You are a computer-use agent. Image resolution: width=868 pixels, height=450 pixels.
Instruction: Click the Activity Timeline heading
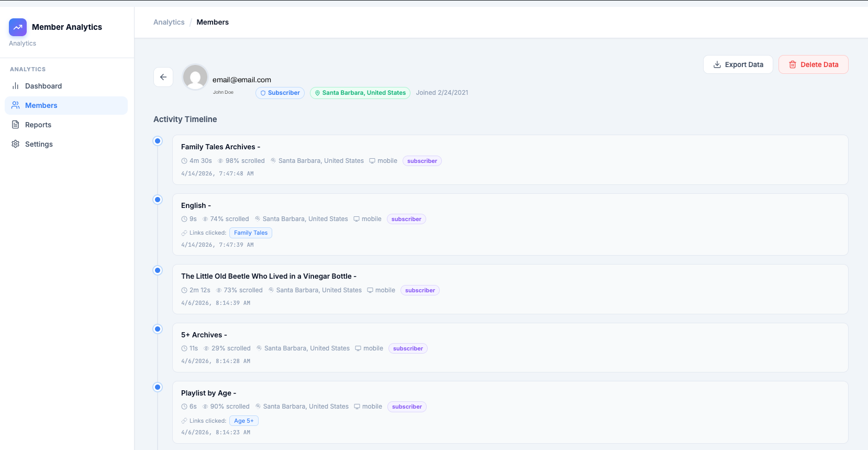point(185,119)
